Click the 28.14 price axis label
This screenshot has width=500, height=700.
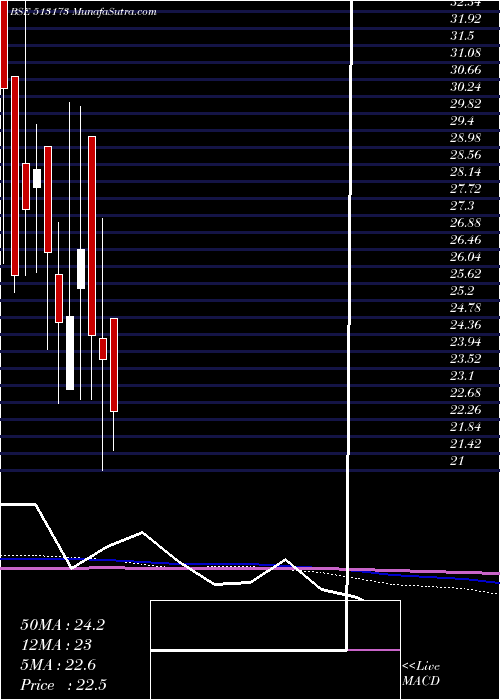coord(466,171)
